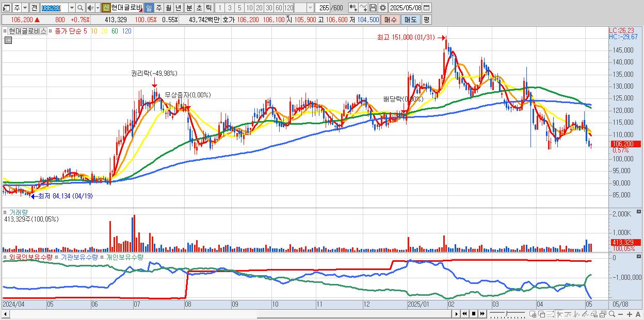Click the 평 button
The height and width of the screenshot is (320, 644).
[426, 20]
